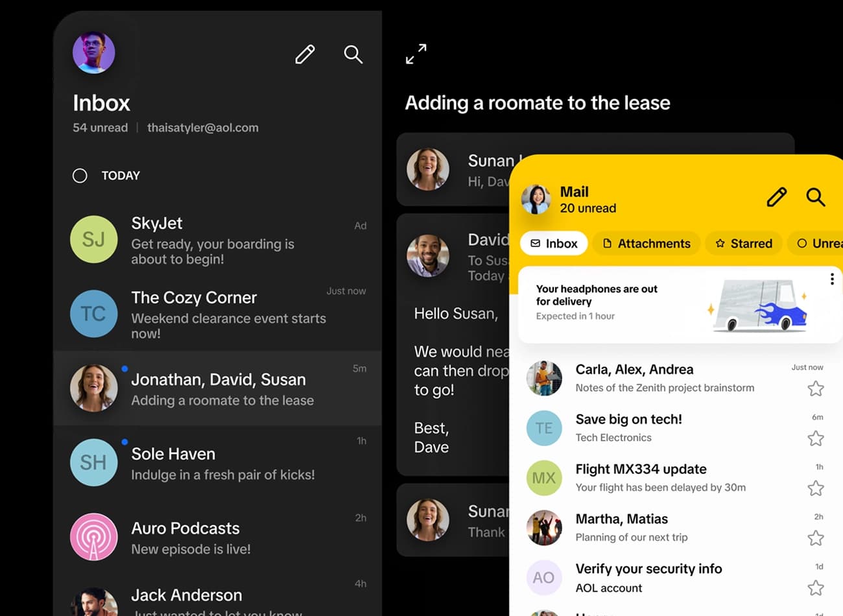
Task: Star the Flight MX334 update email
Action: (x=815, y=488)
